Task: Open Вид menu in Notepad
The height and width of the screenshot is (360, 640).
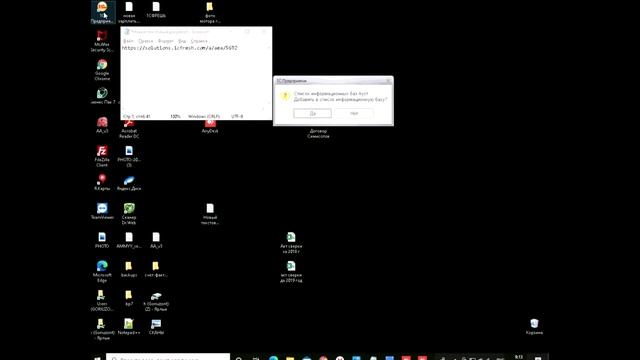Action: (x=182, y=41)
